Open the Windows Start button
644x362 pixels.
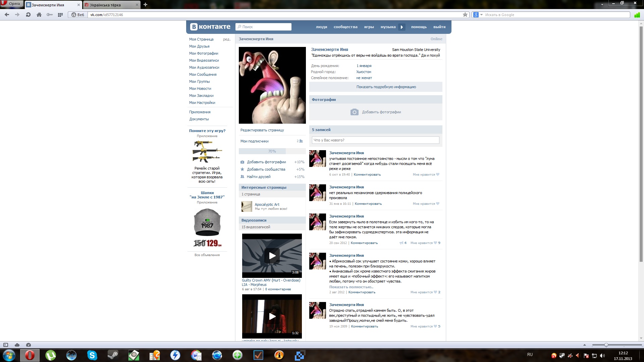coord(9,355)
